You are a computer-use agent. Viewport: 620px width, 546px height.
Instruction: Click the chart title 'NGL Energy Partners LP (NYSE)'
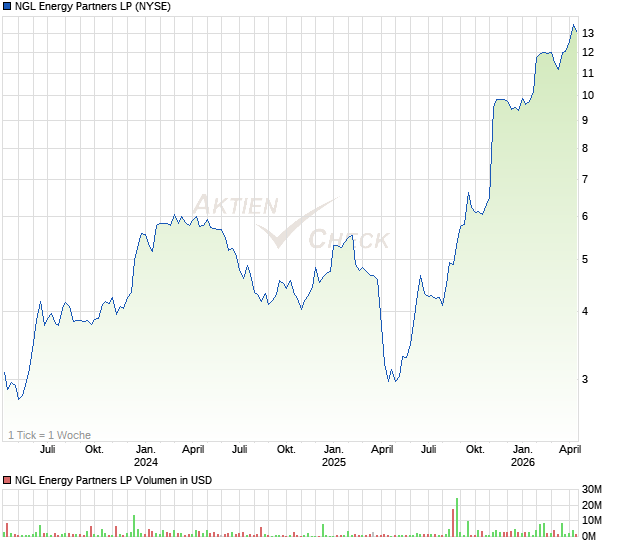coord(93,6)
